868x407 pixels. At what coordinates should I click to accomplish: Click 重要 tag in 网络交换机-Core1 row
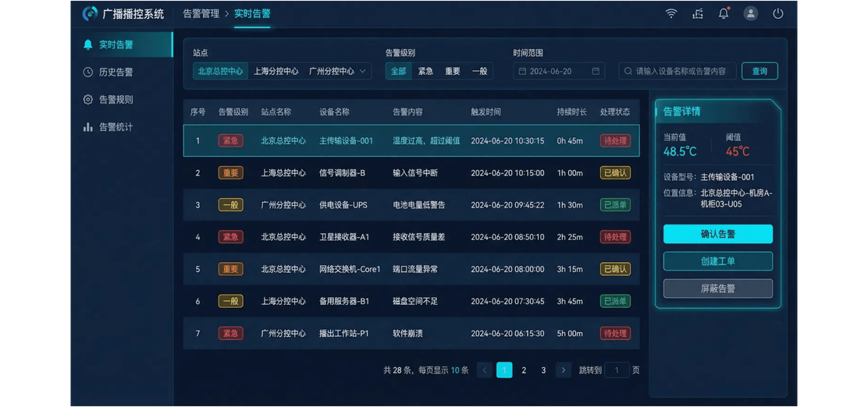[230, 269]
